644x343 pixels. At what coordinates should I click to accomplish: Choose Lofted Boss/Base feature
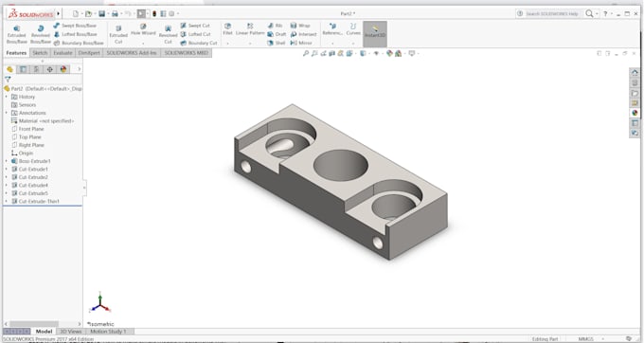tap(76, 34)
